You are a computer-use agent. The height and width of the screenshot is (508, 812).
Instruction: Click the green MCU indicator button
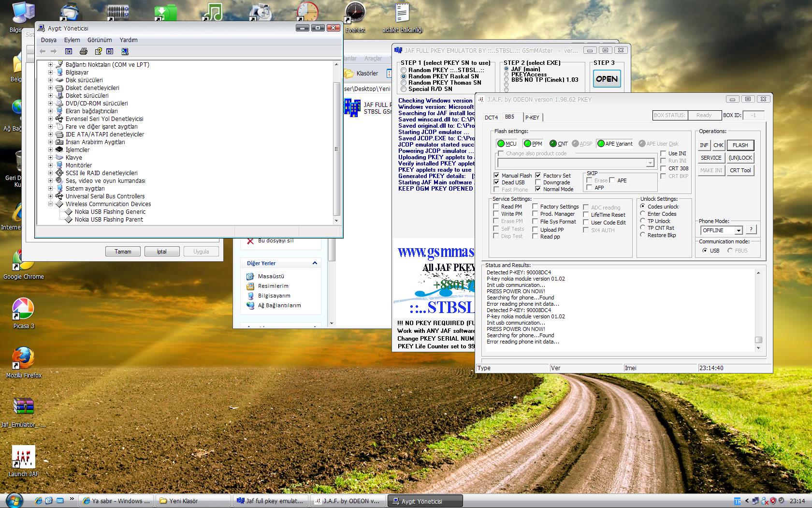(x=507, y=144)
